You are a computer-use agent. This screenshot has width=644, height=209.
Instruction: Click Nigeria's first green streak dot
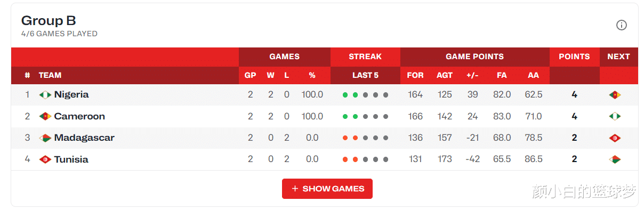pos(345,95)
